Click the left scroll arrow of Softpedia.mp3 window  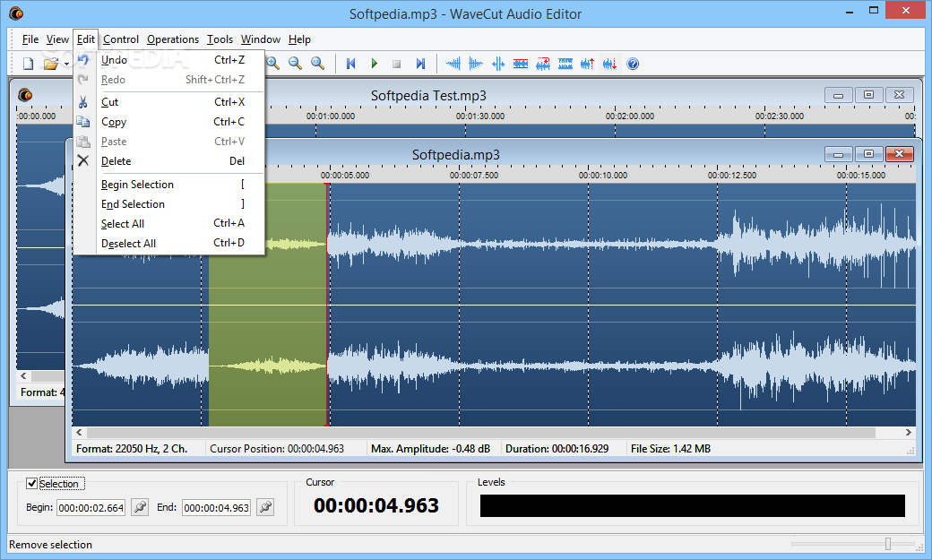tap(79, 432)
